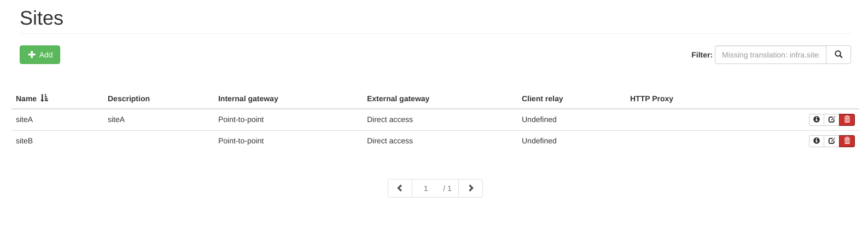The height and width of the screenshot is (226, 868).
Task: Focus the Filter text field
Action: point(771,55)
